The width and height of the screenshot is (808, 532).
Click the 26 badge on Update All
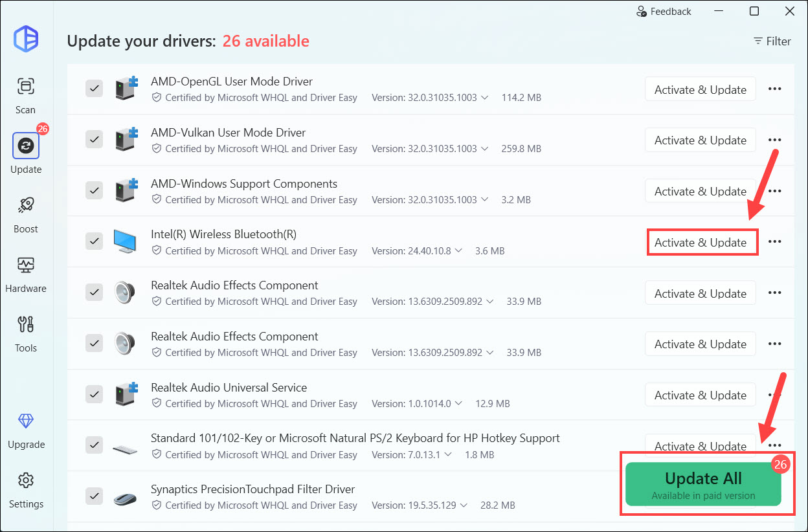(781, 464)
